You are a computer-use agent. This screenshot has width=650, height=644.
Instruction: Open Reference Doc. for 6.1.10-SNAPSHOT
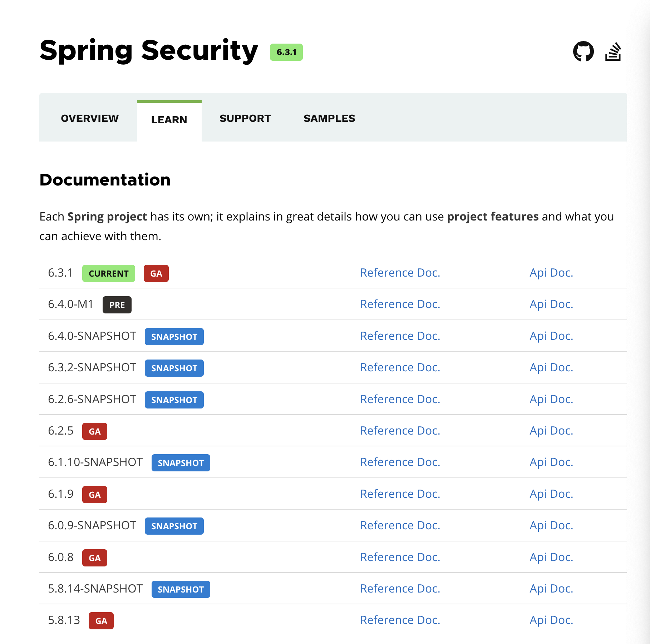[400, 462]
